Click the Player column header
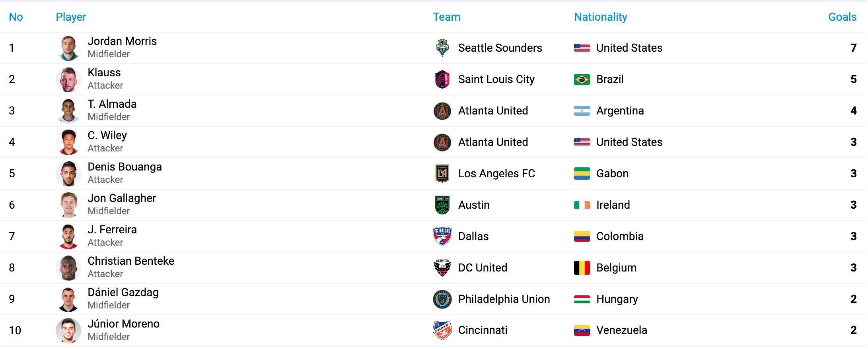868x349 pixels. 71,17
